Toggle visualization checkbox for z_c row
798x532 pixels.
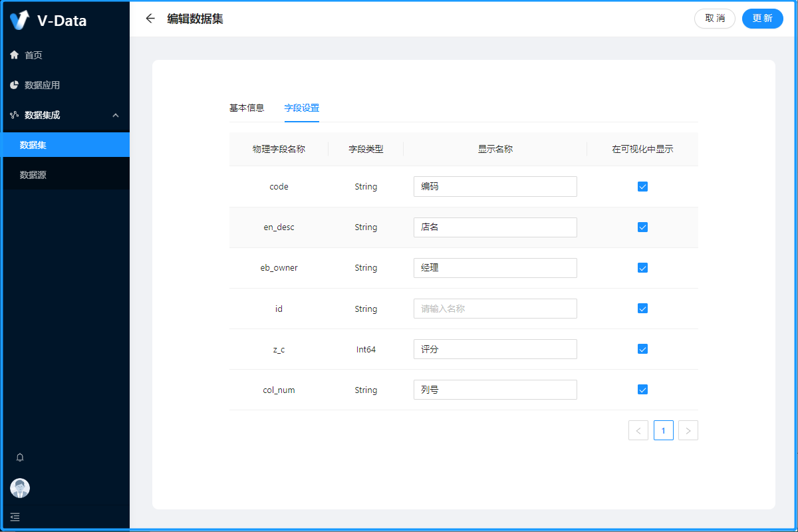click(x=642, y=349)
